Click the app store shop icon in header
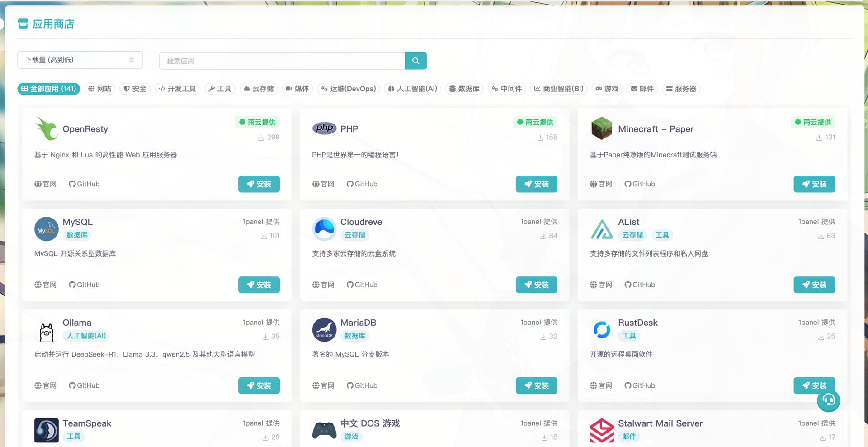 tap(23, 24)
